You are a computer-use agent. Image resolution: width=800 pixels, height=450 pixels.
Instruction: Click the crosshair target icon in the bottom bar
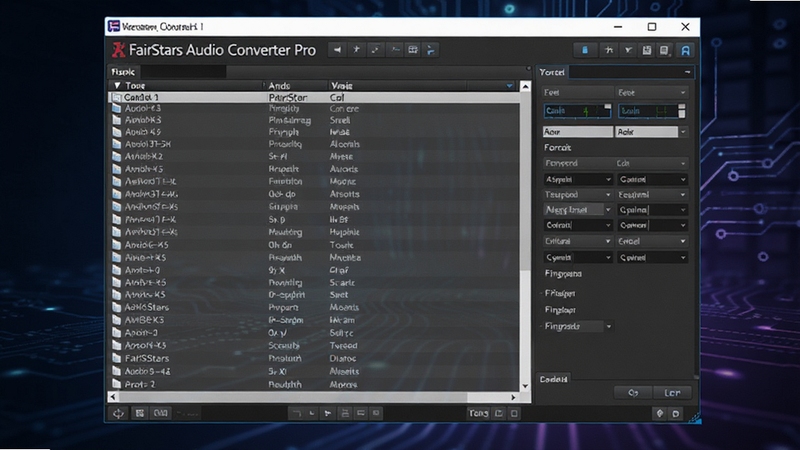coord(118,413)
